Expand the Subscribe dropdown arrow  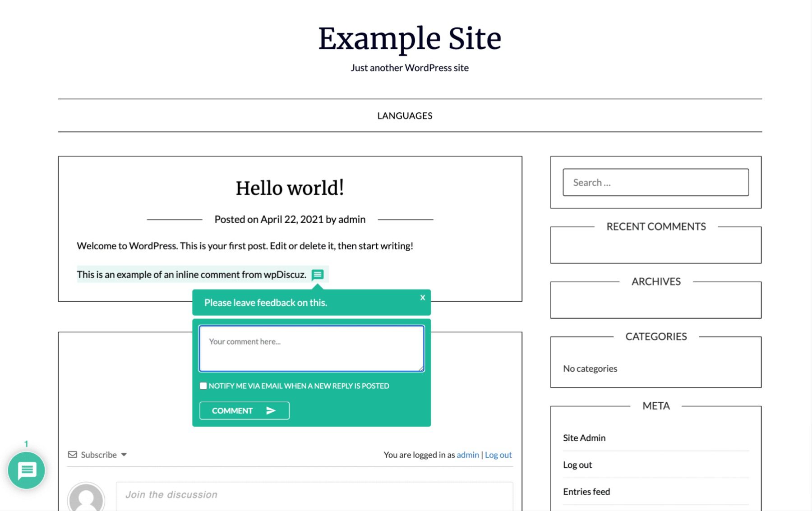pyautogui.click(x=125, y=455)
